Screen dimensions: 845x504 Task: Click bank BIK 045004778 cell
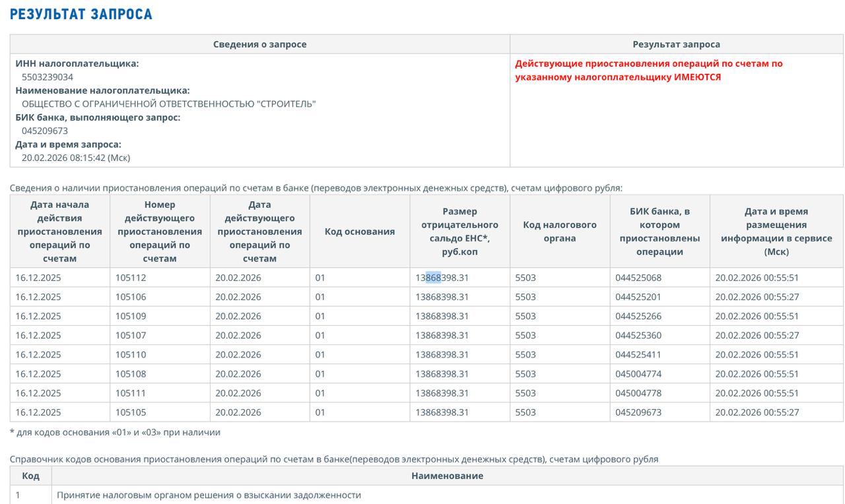pos(638,393)
